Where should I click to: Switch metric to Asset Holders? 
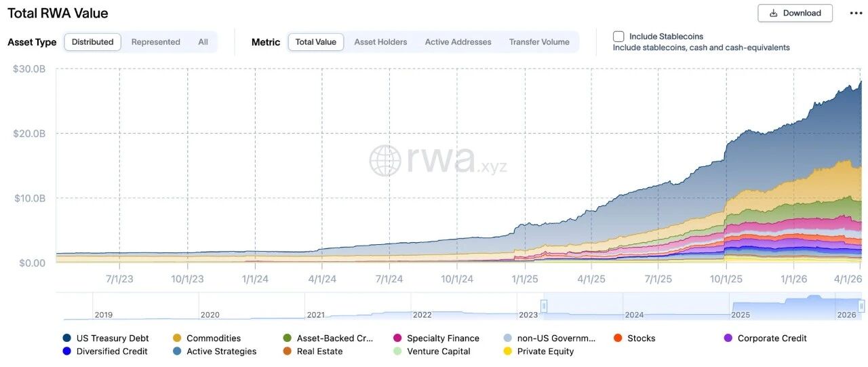coord(380,42)
